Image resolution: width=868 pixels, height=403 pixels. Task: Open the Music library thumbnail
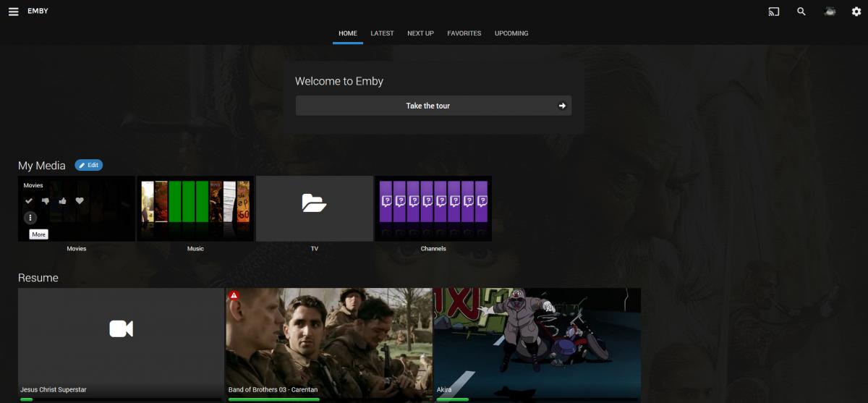195,208
